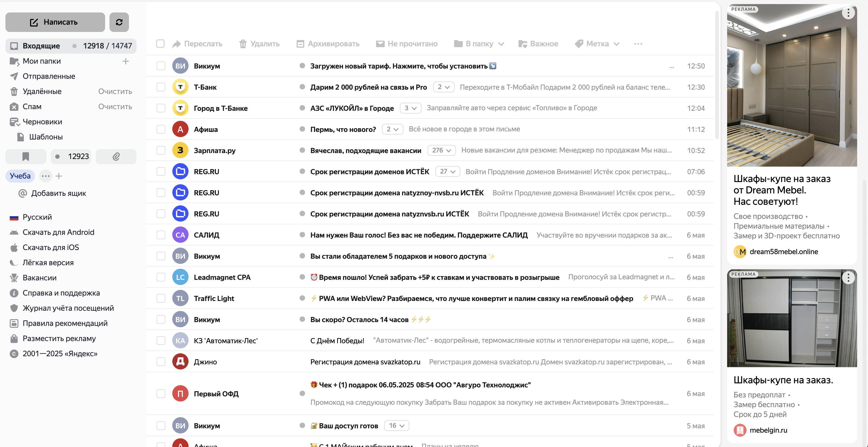Click Важное in the toolbar

(x=538, y=44)
